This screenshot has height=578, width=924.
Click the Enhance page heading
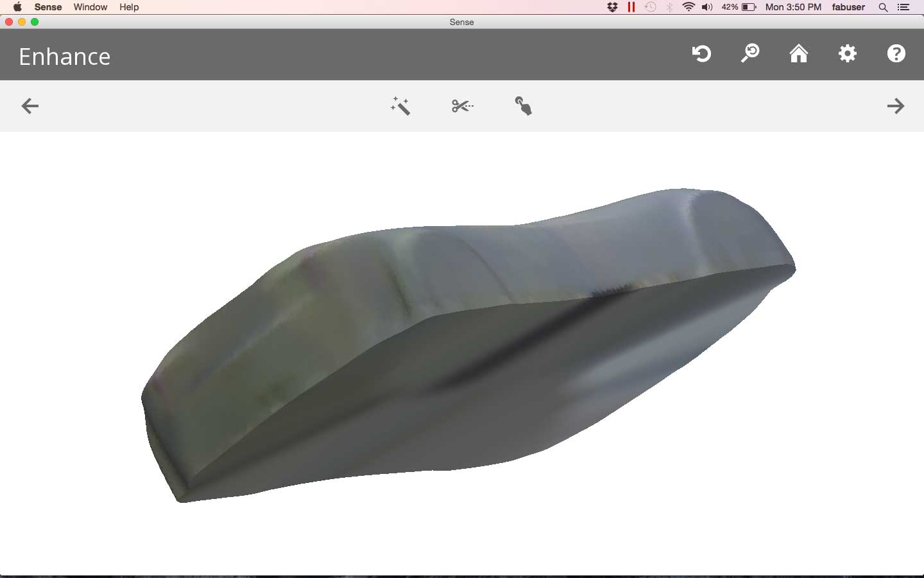(x=65, y=57)
